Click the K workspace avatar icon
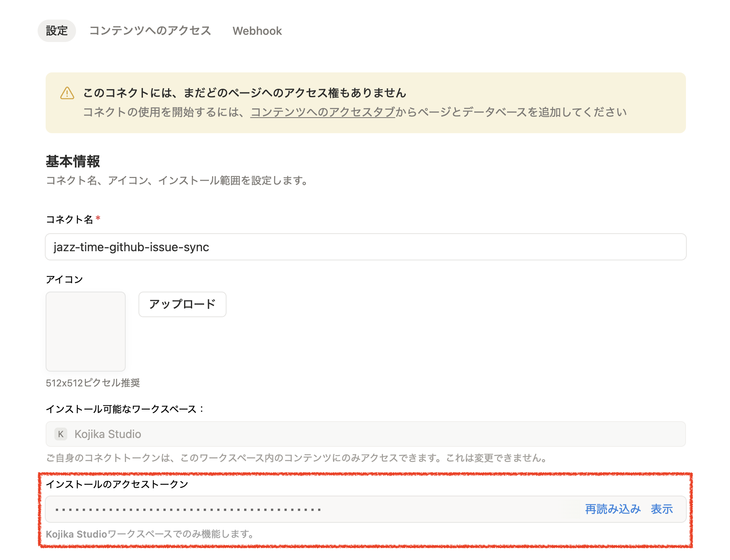 click(61, 434)
